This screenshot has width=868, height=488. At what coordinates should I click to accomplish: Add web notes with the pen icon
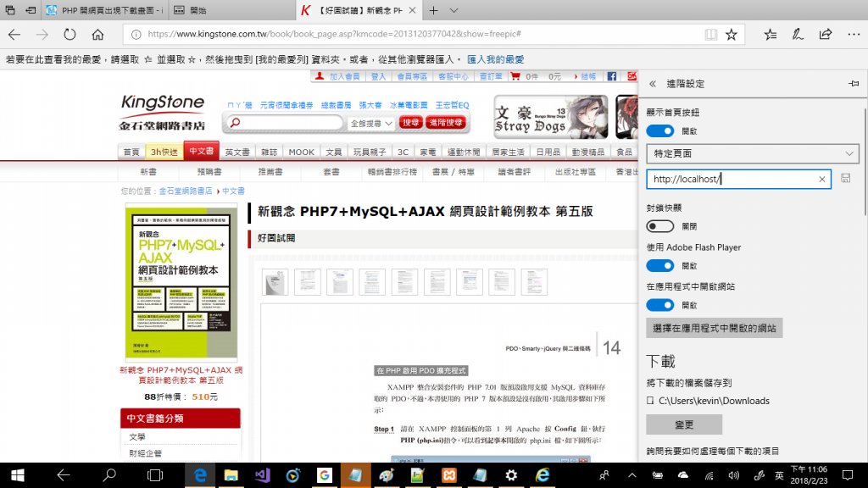tap(798, 34)
